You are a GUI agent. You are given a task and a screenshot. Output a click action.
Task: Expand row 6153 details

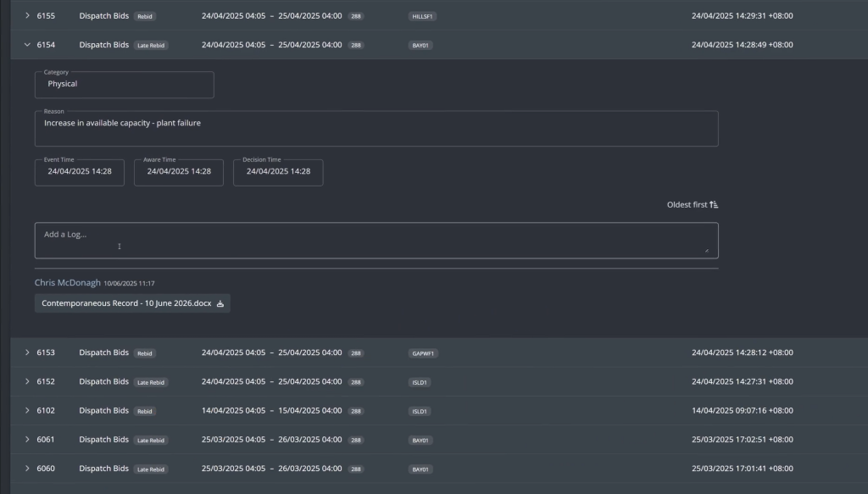(27, 352)
